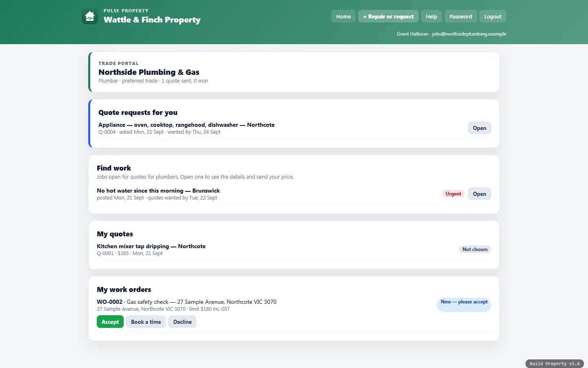Screen dimensions: 588x368
Task: Click the No hot water since this morning title
Action: [158, 191]
